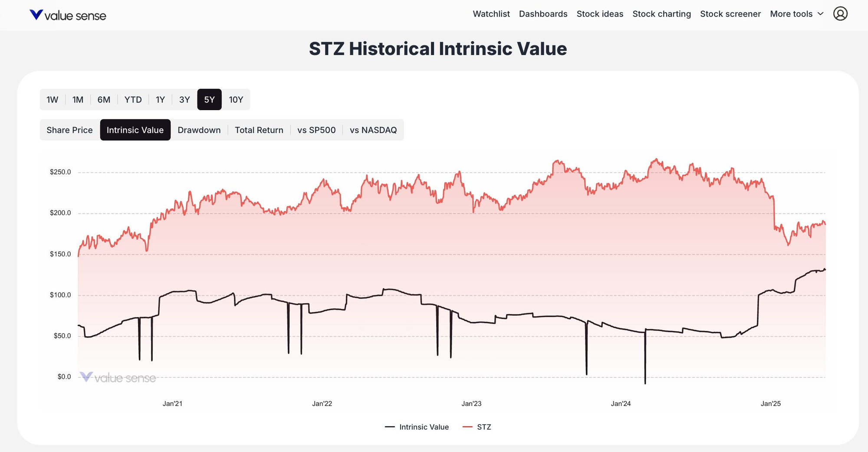The width and height of the screenshot is (868, 452).
Task: Select the 1Y time range
Action: (159, 99)
